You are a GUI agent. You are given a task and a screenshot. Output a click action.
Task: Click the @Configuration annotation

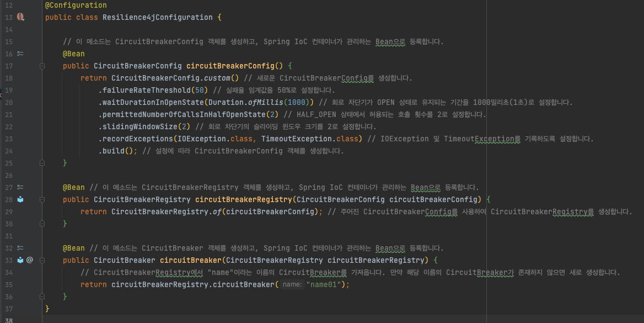[76, 6]
